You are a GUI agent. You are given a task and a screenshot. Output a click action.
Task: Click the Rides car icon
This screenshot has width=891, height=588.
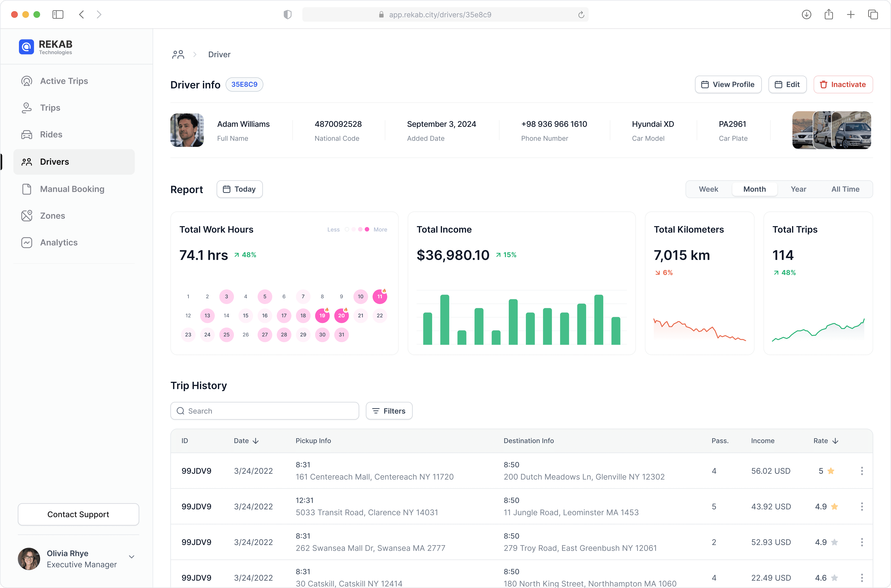(x=27, y=135)
